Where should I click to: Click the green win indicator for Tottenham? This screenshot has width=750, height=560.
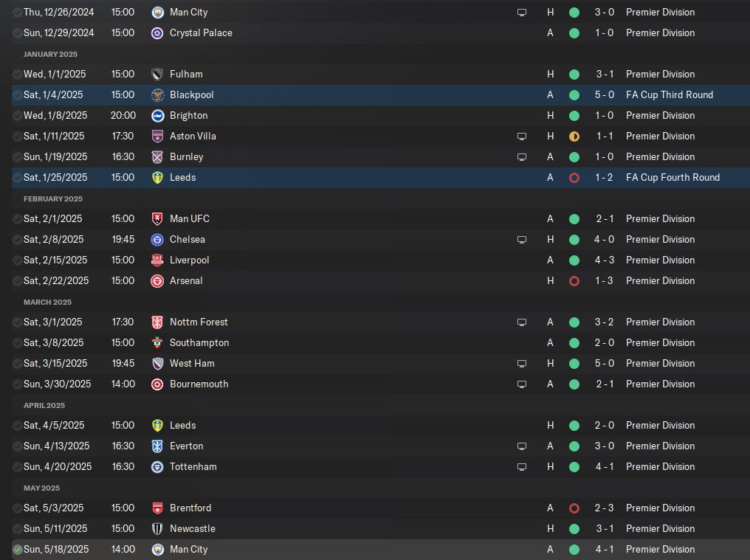(574, 467)
